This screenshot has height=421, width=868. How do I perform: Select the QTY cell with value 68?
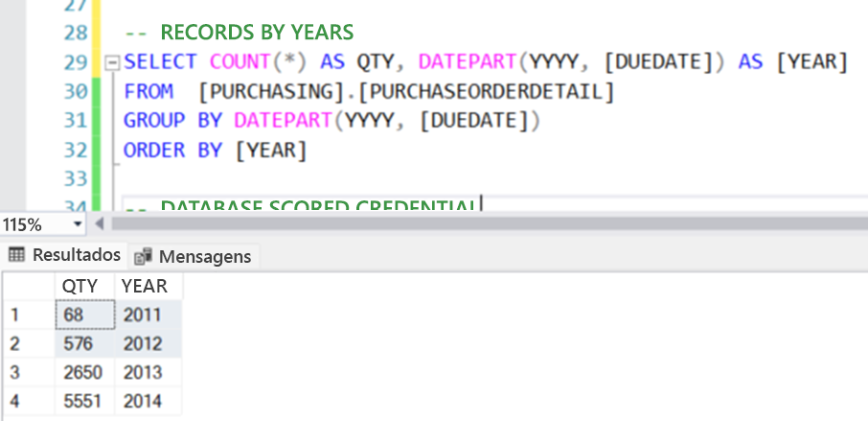tap(84, 315)
